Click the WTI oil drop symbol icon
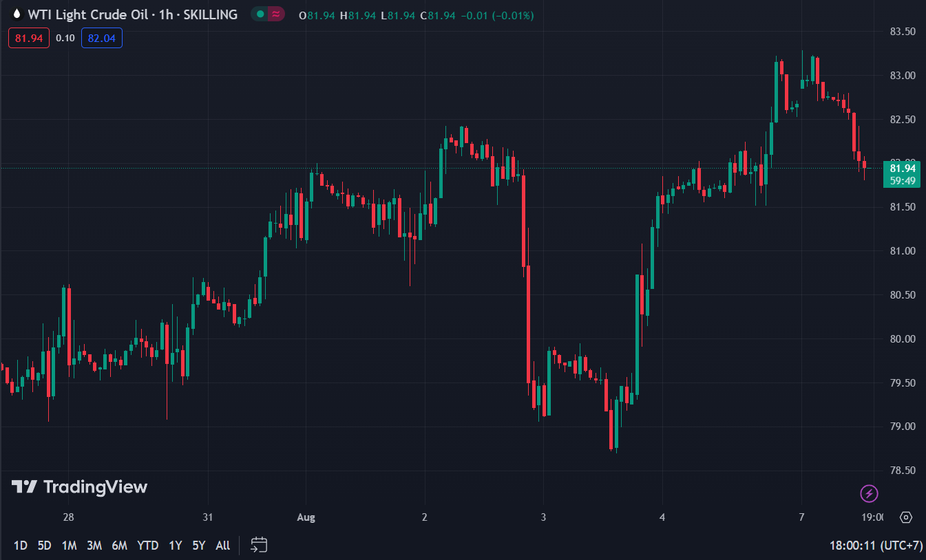The image size is (926, 560). [17, 14]
